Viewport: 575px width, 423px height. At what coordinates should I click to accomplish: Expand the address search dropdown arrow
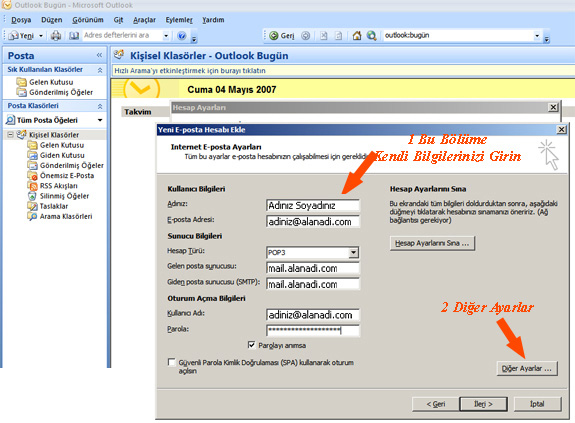click(x=166, y=36)
